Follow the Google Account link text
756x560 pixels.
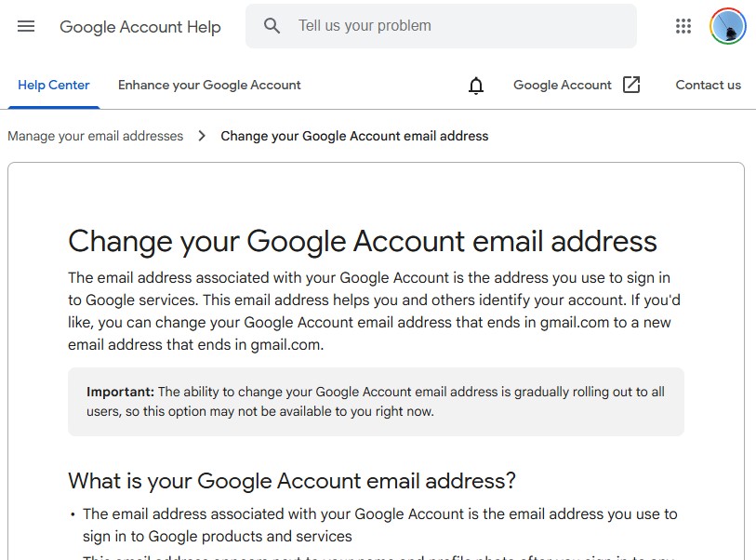pyautogui.click(x=562, y=85)
